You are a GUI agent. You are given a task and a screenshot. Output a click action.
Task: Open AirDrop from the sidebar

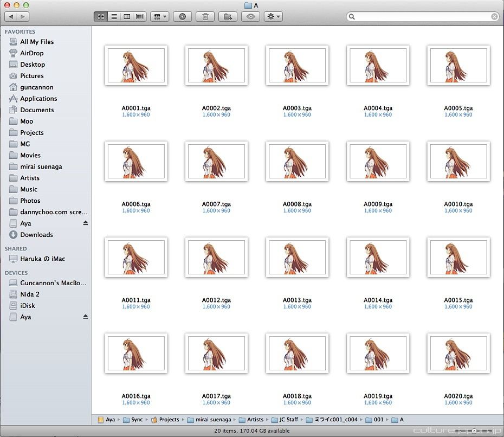click(31, 53)
